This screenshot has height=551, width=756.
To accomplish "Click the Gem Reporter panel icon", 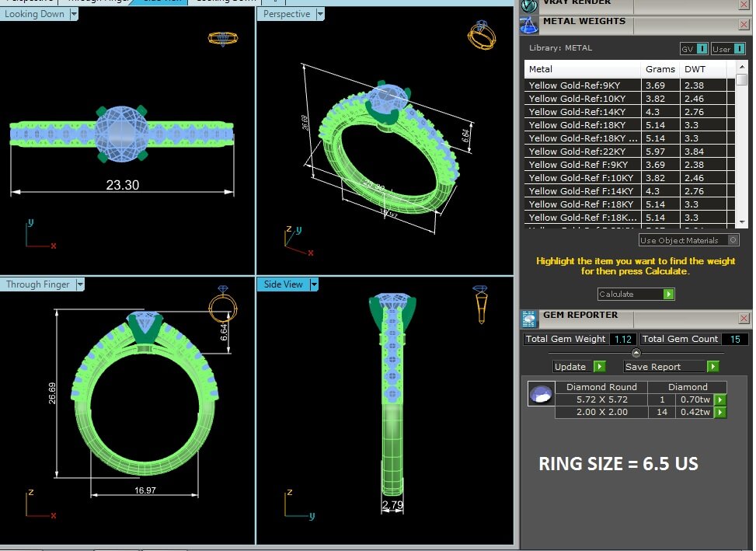I will (x=529, y=318).
